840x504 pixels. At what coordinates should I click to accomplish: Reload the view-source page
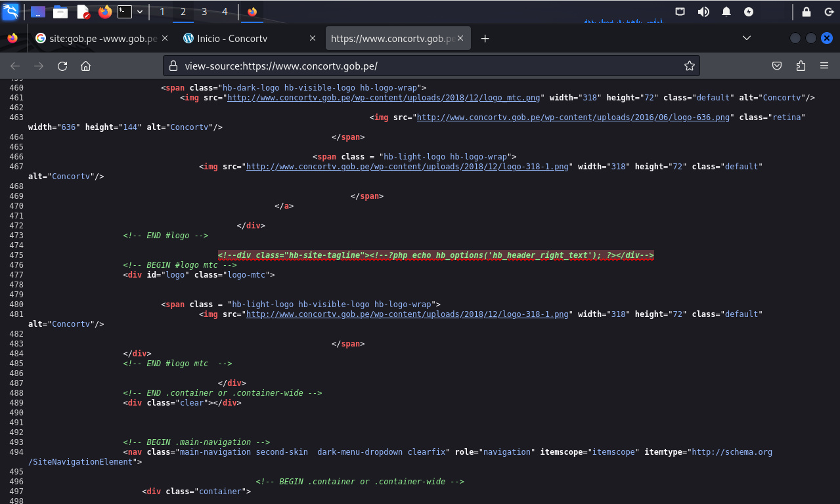[x=62, y=66]
